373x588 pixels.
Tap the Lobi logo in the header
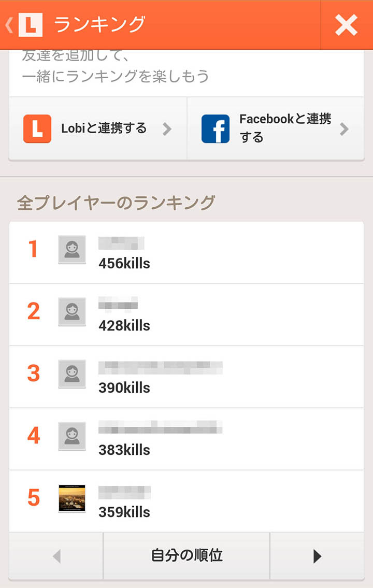30,24
